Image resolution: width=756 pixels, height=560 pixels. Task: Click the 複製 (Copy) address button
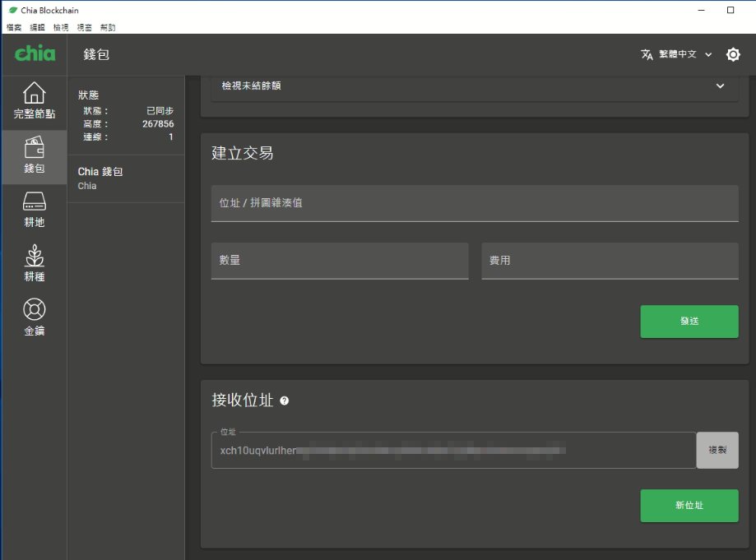pos(717,450)
